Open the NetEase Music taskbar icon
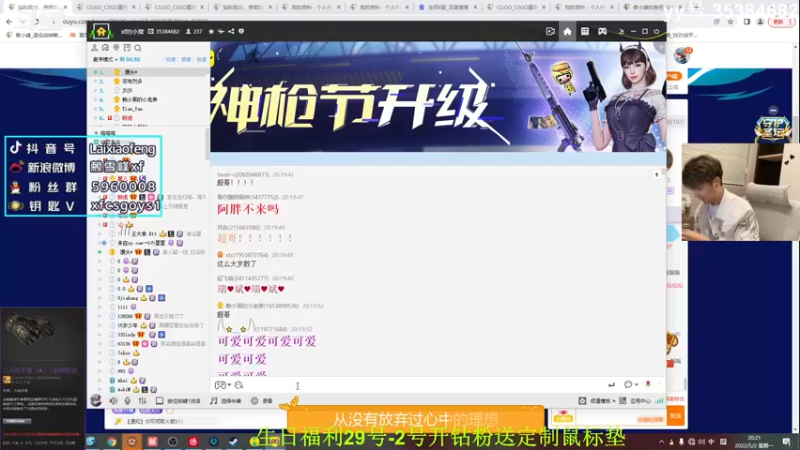 pos(193,441)
